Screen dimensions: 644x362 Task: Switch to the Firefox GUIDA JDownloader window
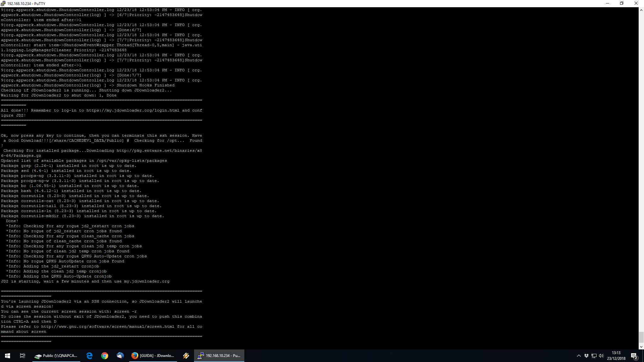pyautogui.click(x=153, y=356)
